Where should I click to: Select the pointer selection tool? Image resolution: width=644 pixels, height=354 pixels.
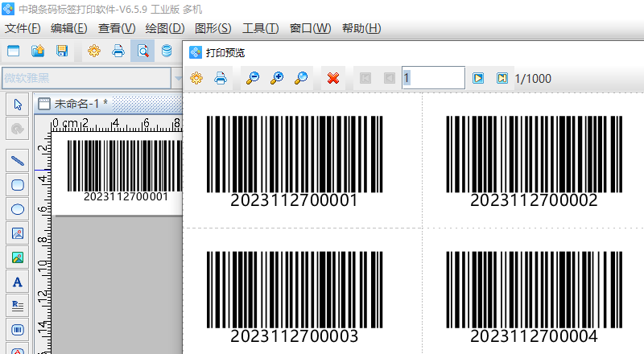point(17,105)
